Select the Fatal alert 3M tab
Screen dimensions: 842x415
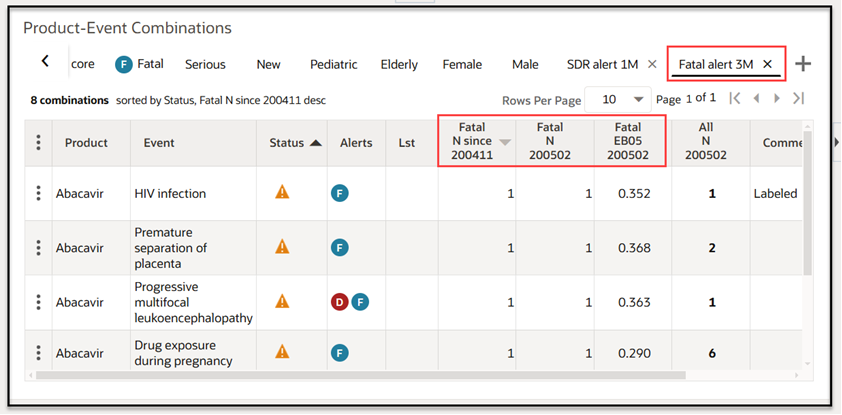[716, 64]
